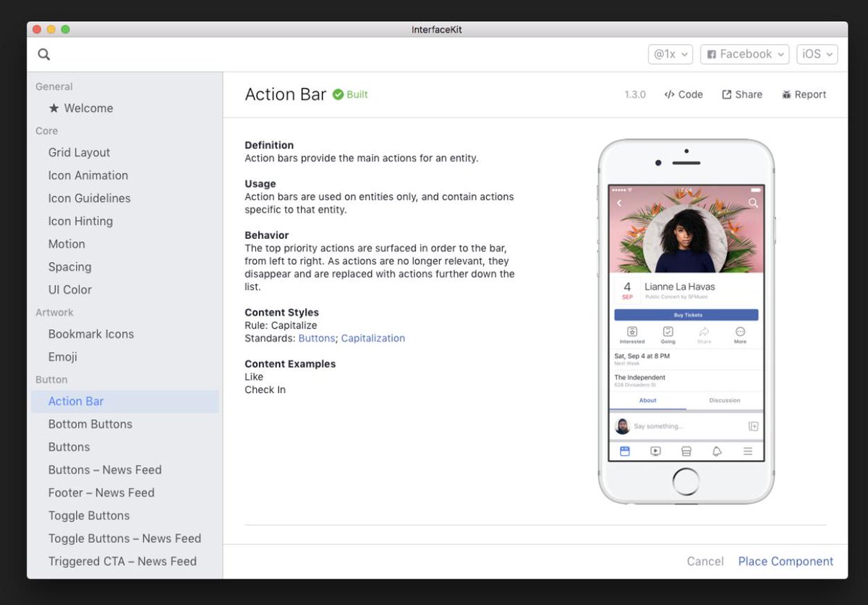Image resolution: width=868 pixels, height=605 pixels.
Task: Click Buy Tickets in phone preview
Action: [x=686, y=316]
